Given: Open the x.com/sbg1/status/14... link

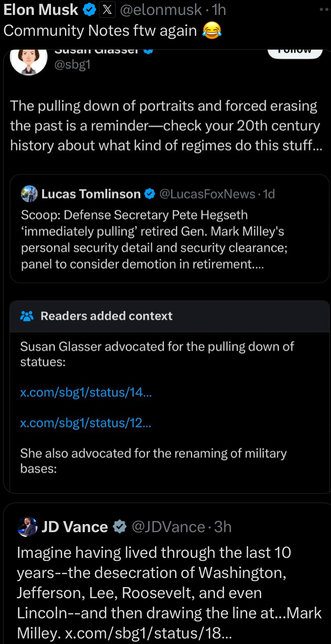Looking at the screenshot, I should [86, 392].
